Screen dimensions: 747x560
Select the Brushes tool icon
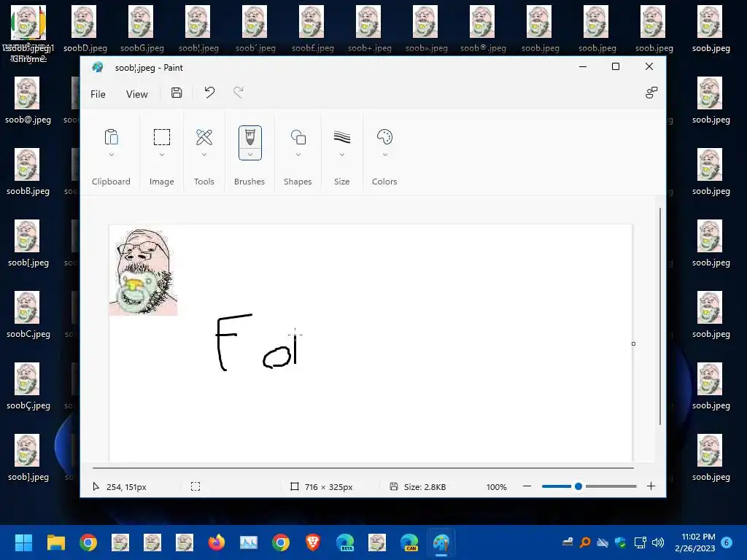click(250, 137)
